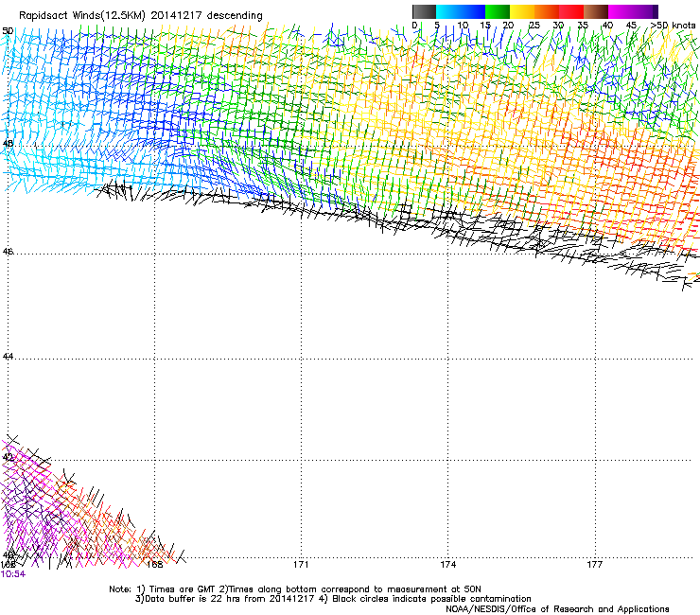Click the '45' legend scale value
The image size is (700, 615).
[x=631, y=26]
